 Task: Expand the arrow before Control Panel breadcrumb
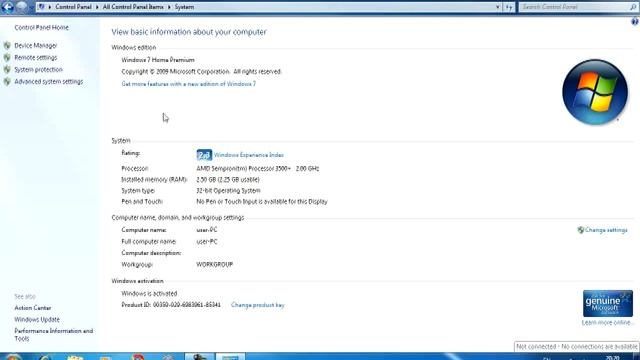click(x=50, y=7)
